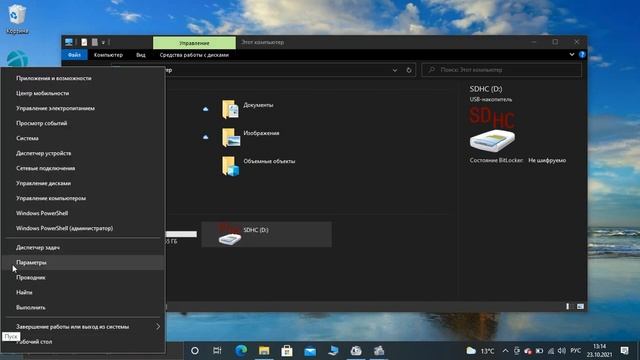Expand the ribbon with the chevron
This screenshot has width=640, height=360.
(572, 55)
